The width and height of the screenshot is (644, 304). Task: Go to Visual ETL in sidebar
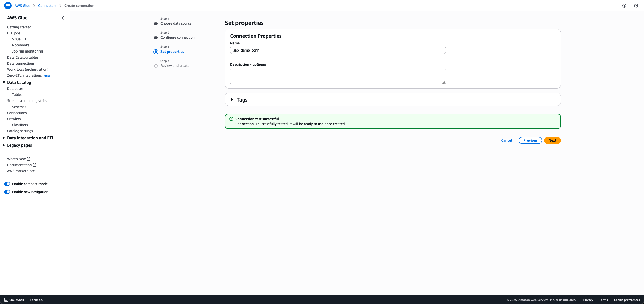20,39
